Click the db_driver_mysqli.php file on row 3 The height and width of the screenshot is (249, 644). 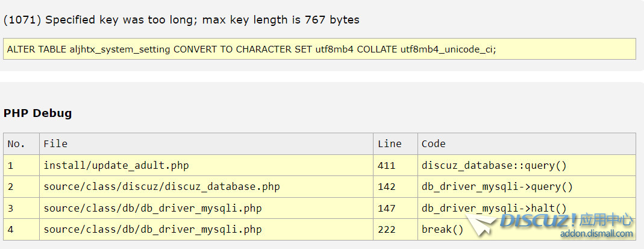tap(152, 208)
